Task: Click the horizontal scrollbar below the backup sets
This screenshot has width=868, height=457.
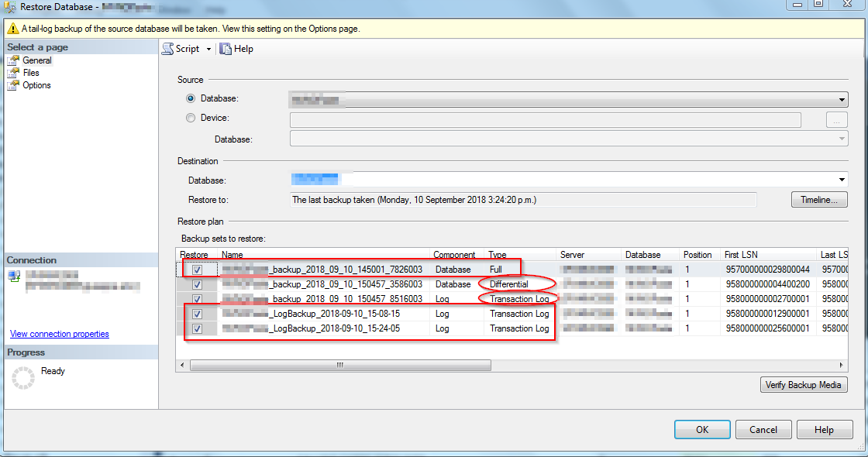Action: click(x=337, y=364)
